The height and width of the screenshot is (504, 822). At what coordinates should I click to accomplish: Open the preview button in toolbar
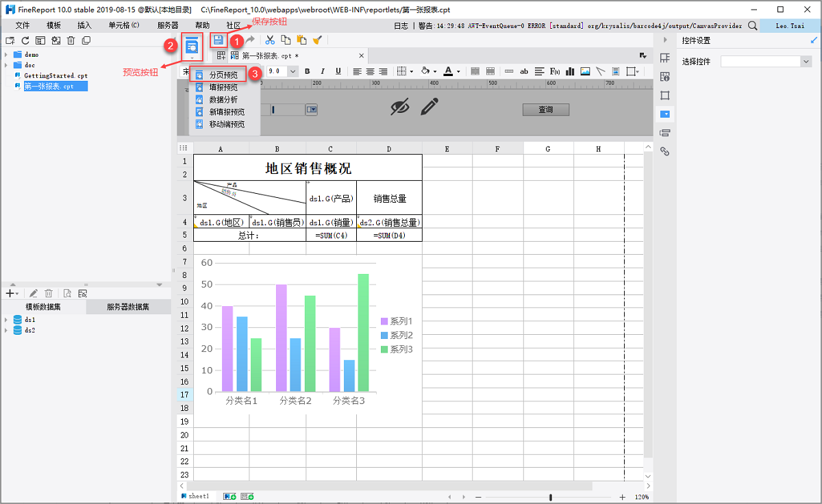click(x=192, y=46)
